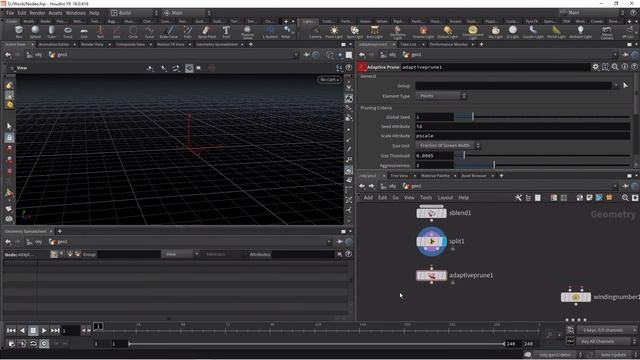Open the Main radial menu dropdown
The image size is (640, 360).
click(x=187, y=13)
